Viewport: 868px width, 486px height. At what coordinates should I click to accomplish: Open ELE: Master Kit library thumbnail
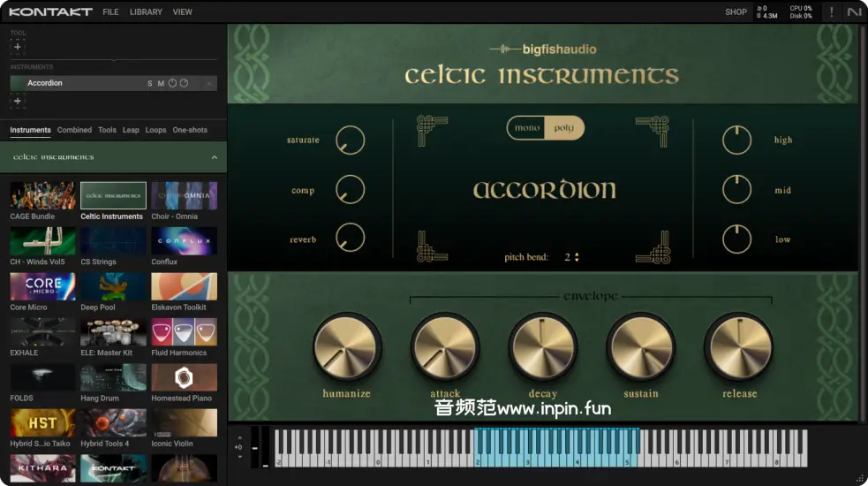114,332
